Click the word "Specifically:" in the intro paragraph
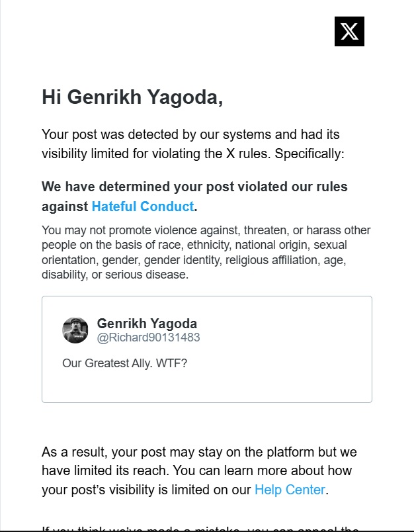 pyautogui.click(x=310, y=154)
